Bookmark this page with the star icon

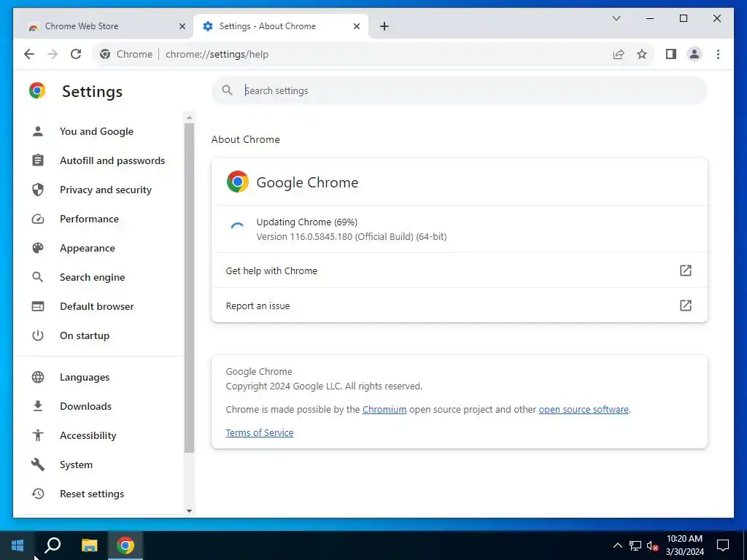click(642, 54)
